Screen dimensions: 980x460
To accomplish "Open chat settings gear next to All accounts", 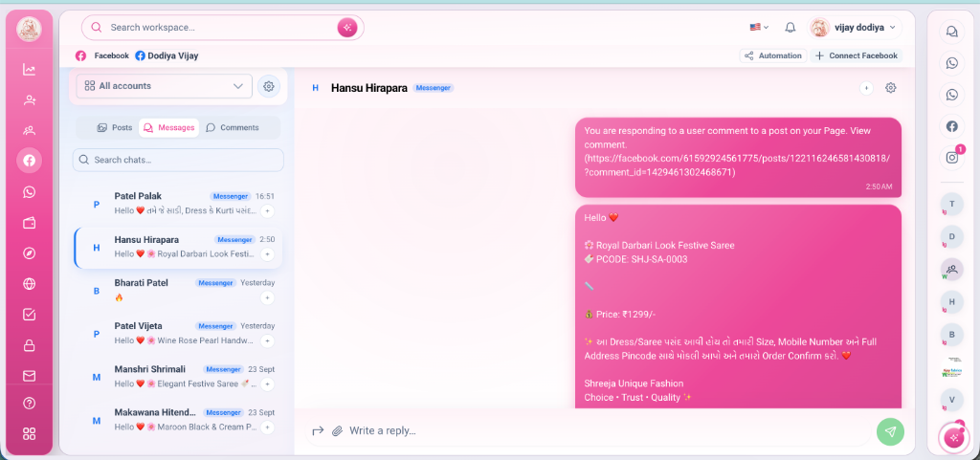I will (269, 86).
